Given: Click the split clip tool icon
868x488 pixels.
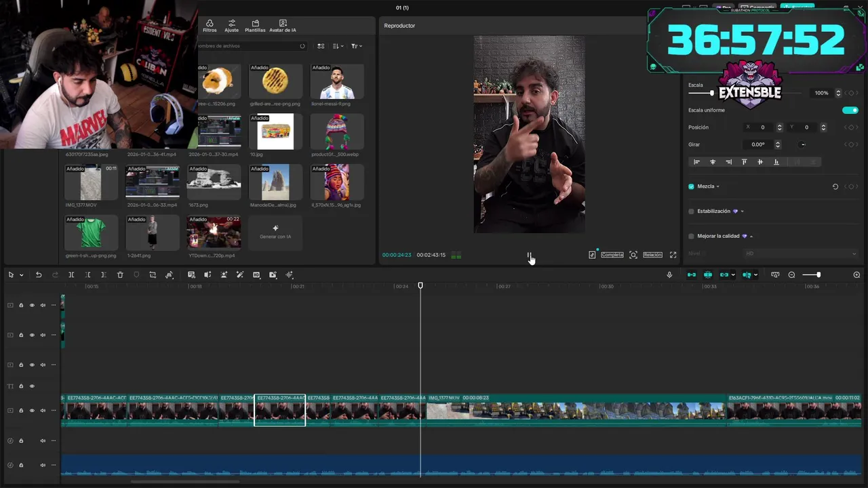Looking at the screenshot, I should point(71,274).
